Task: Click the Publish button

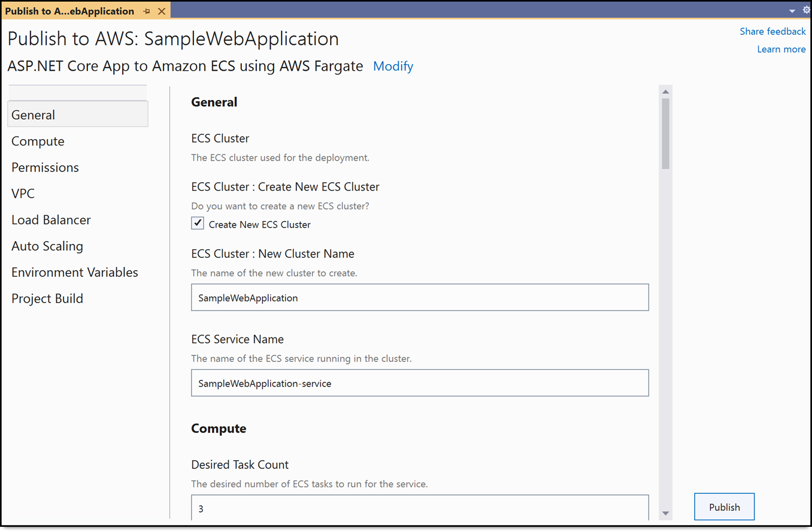Action: [724, 507]
